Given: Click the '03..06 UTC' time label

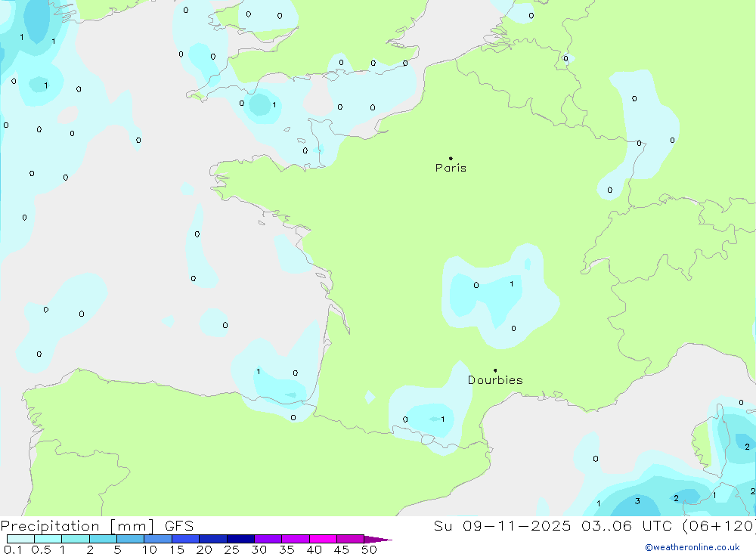Looking at the screenshot, I should click(627, 525).
